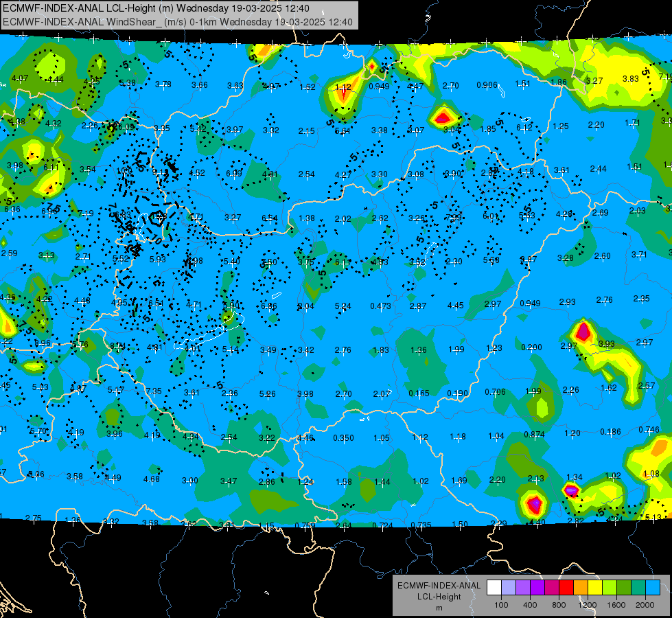672x618 pixels.
Task: Click the wind shear value 0.759
Action: [305, 525]
